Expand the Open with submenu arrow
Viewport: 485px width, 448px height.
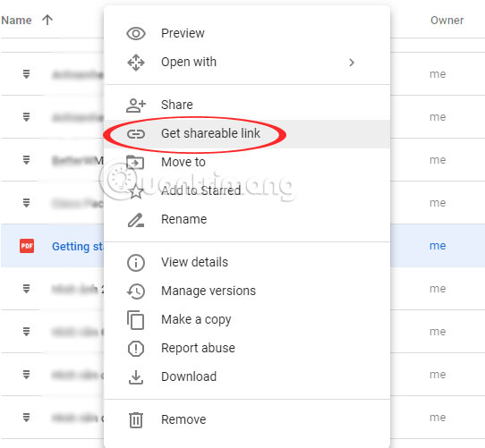coord(352,63)
